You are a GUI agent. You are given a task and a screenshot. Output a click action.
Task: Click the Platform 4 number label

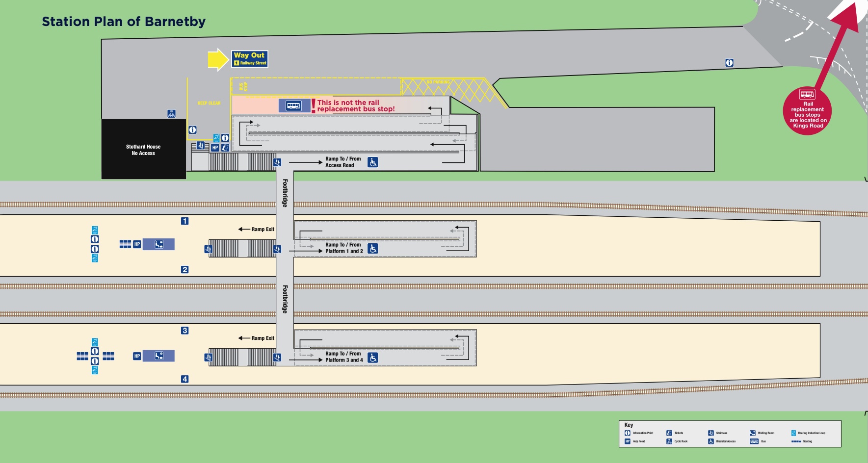click(x=185, y=379)
